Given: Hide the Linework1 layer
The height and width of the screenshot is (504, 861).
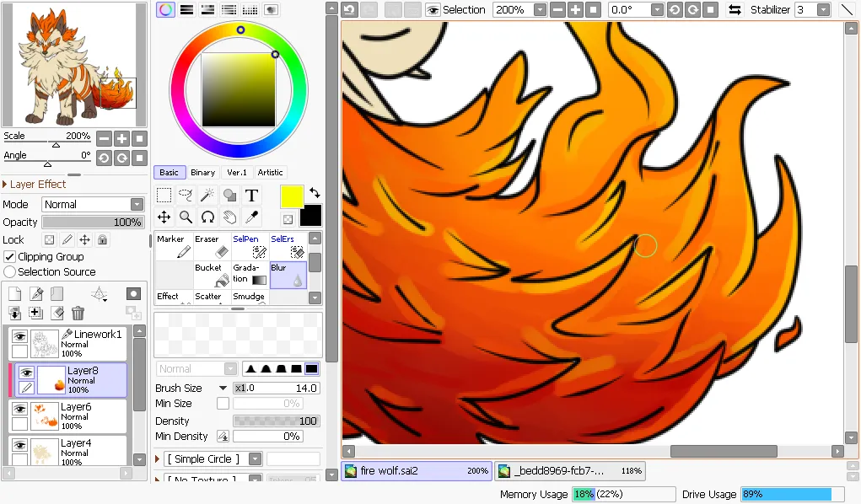Looking at the screenshot, I should click(19, 336).
